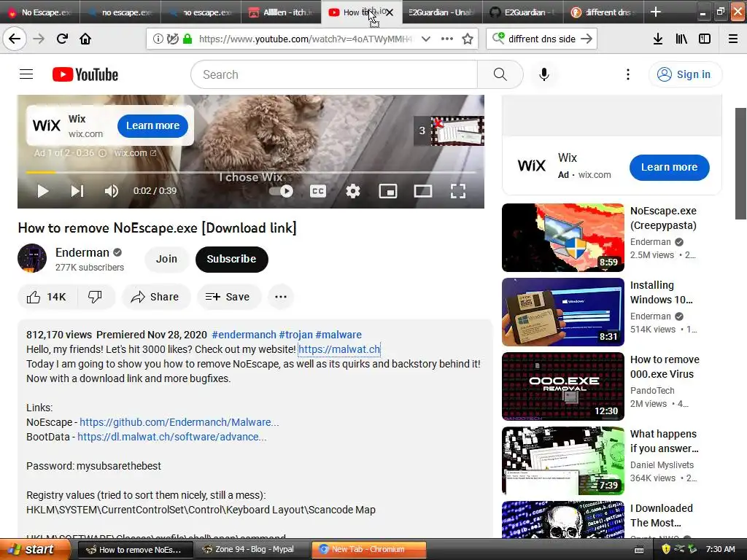This screenshot has height=560, width=747.
Task: Enable miniplayer mode icon
Action: [388, 192]
